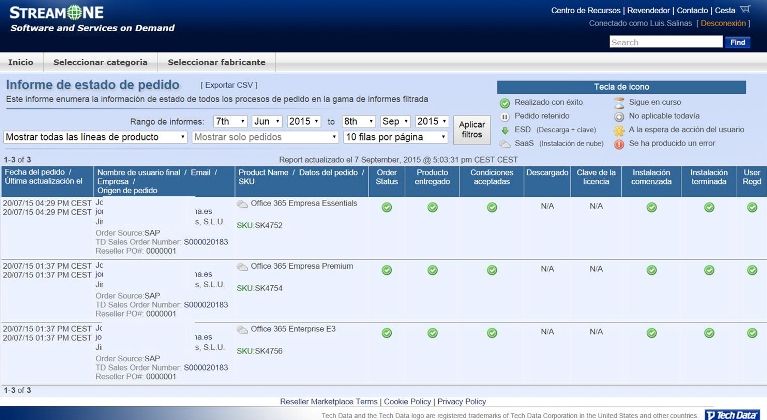
Task: Click the shopping cart icon next to Cesta
Action: pyautogui.click(x=745, y=9)
